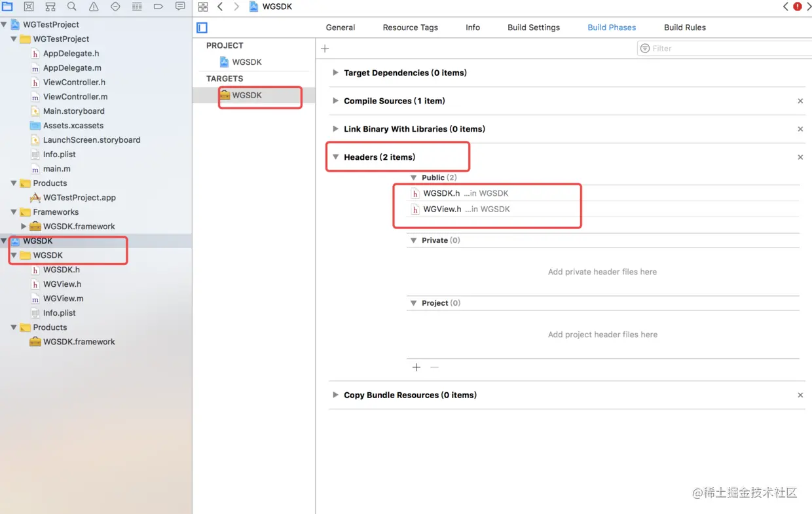Delete the Headers build phase
The width and height of the screenshot is (812, 514).
[800, 157]
